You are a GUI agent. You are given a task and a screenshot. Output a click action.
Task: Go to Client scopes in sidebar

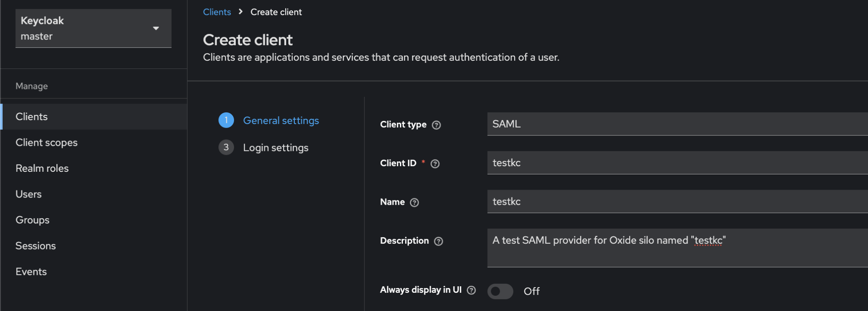click(x=46, y=143)
